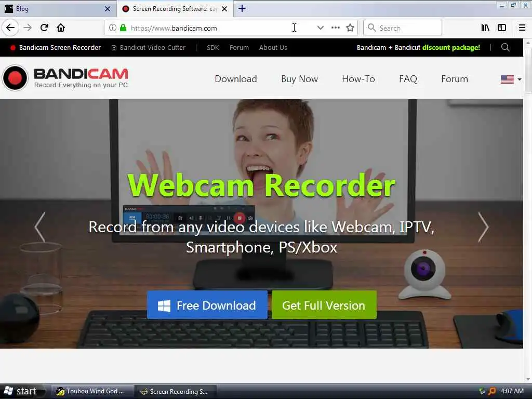532x399 pixels.
Task: Click the green padlock security icon
Action: [x=123, y=28]
